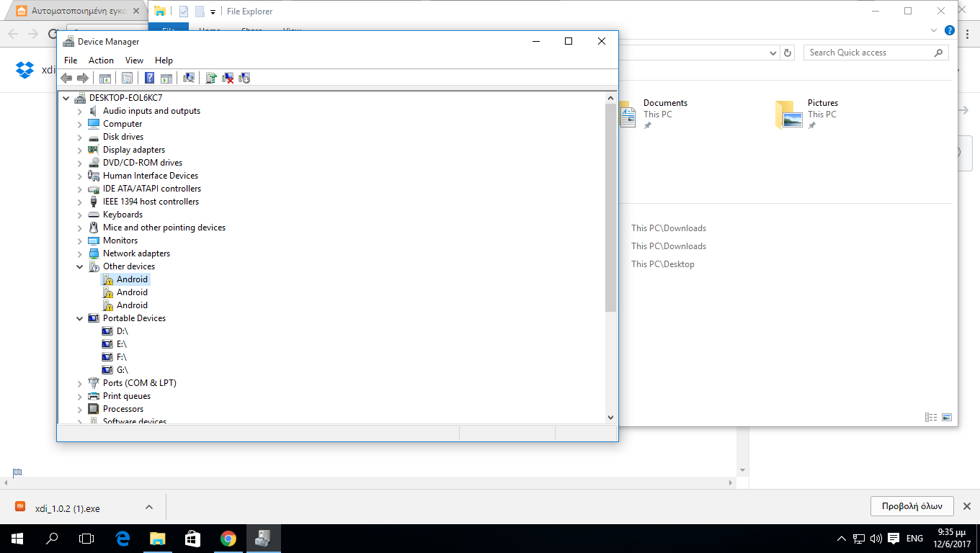
Task: Click the Uninstall device icon with red X
Action: 228,78
